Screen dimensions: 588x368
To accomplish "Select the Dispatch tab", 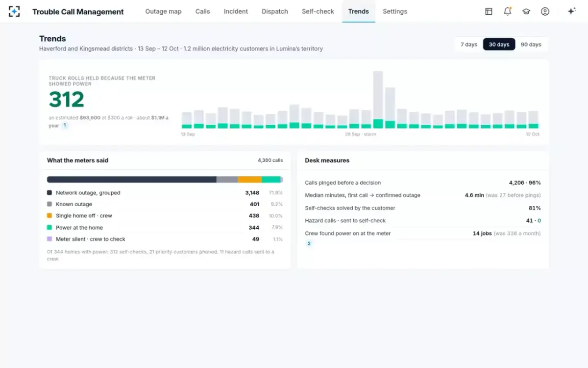I will tap(275, 11).
